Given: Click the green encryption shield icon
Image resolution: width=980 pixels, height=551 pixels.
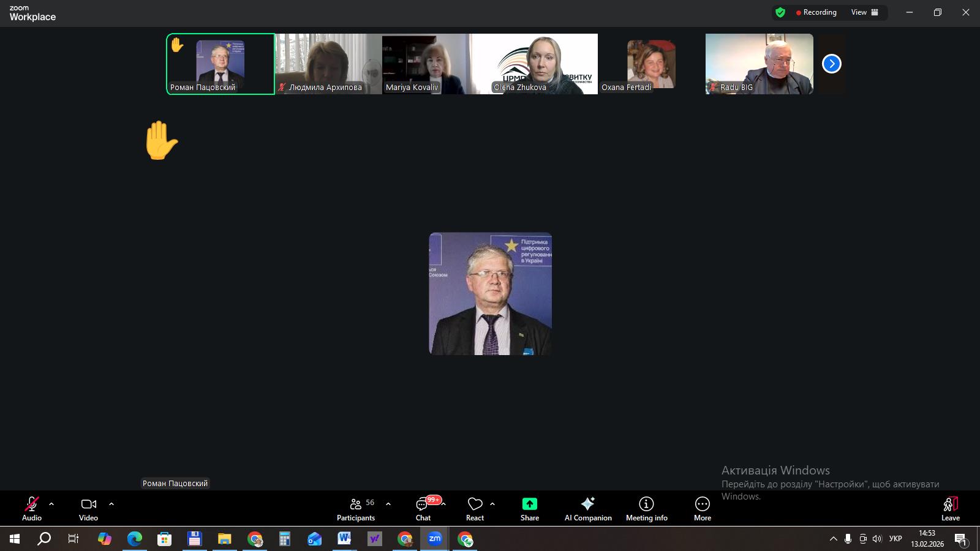Looking at the screenshot, I should tap(780, 12).
